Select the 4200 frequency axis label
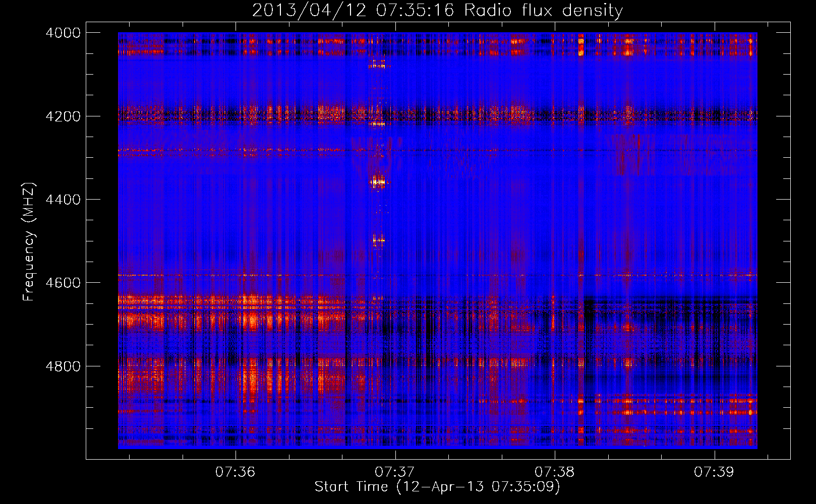This screenshot has width=816, height=504. 63,116
